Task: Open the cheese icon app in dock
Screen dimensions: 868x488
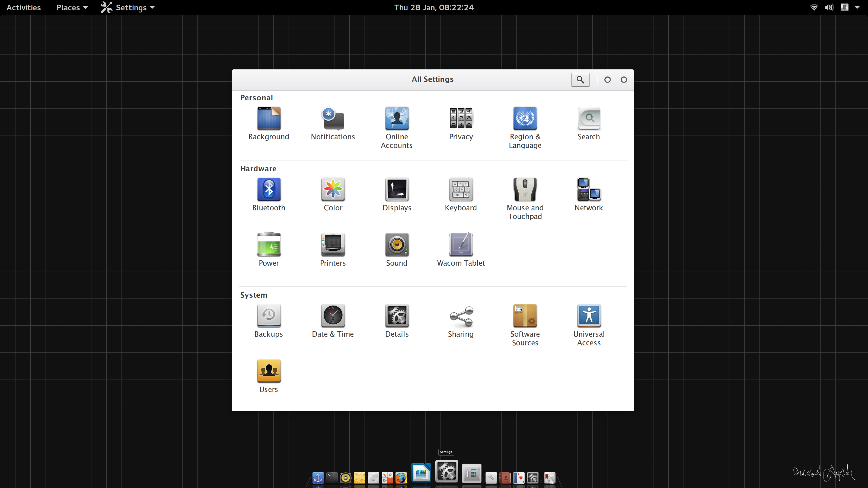Action: click(359, 477)
